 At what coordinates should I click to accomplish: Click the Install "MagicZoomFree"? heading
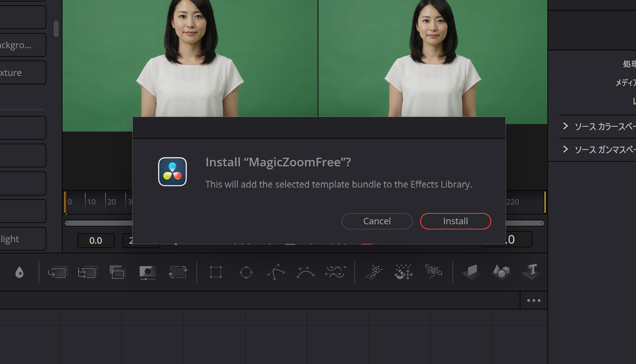tap(278, 162)
